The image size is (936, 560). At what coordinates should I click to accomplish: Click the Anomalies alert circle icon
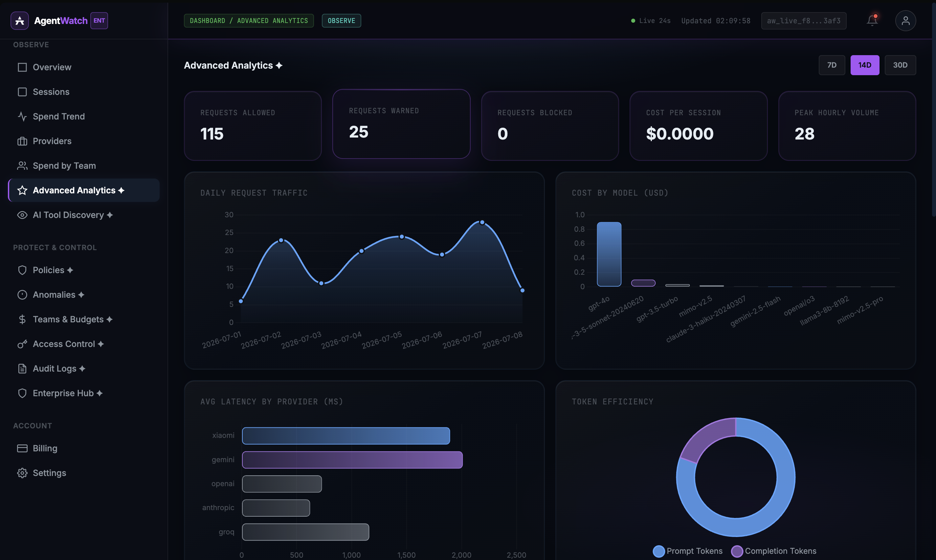tap(22, 295)
